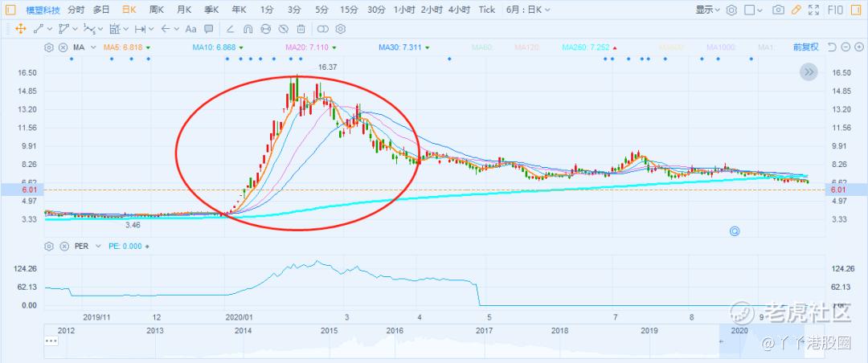868x363 pixels.
Task: Click the undo reset zoom arrow
Action: [x=832, y=47]
